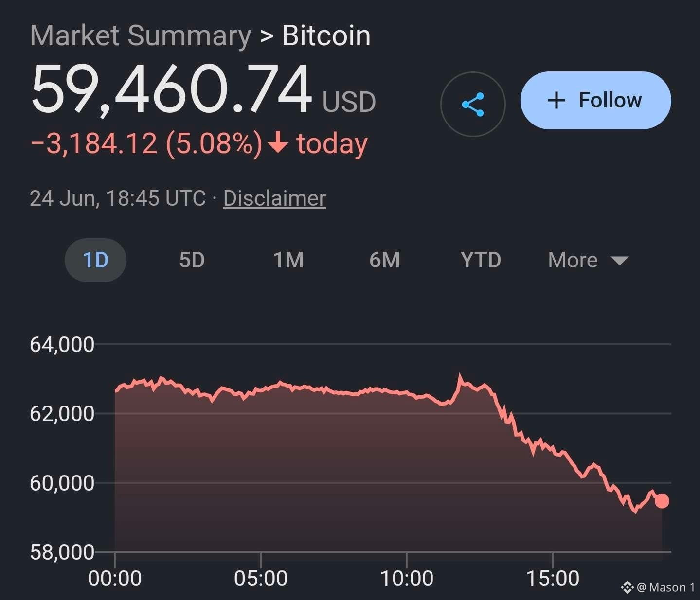Click the current price dot on chart
Image resolution: width=700 pixels, height=600 pixels.
(x=662, y=501)
